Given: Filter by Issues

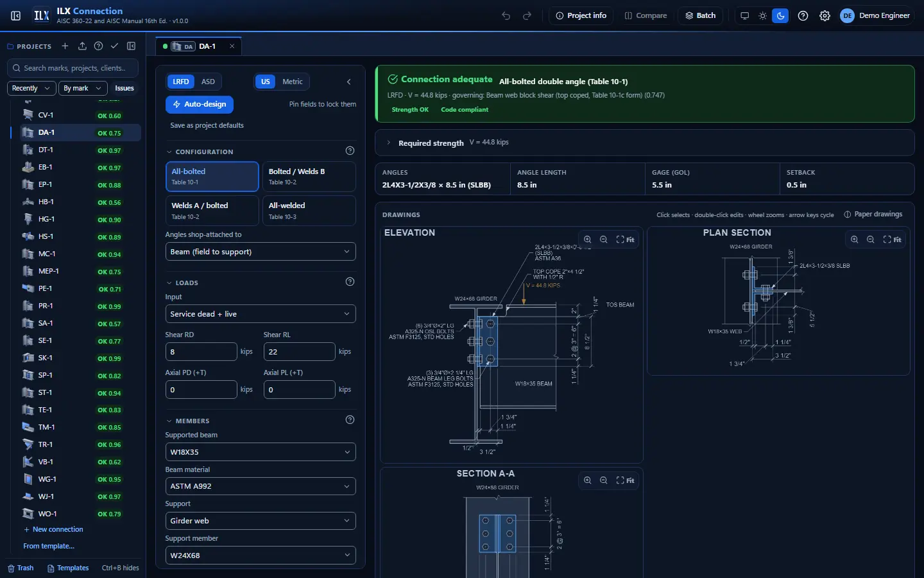Looking at the screenshot, I should coord(124,88).
